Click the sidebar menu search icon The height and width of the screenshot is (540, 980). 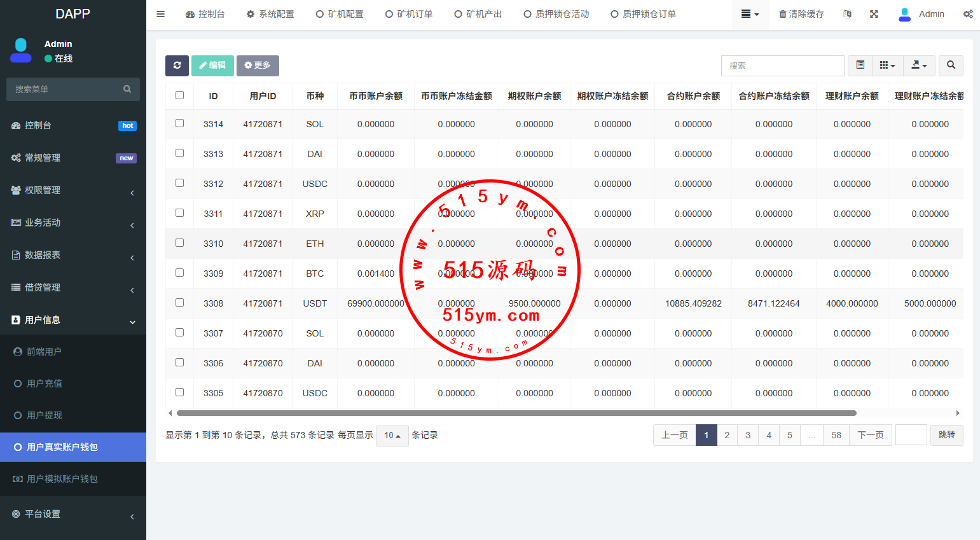pos(127,89)
